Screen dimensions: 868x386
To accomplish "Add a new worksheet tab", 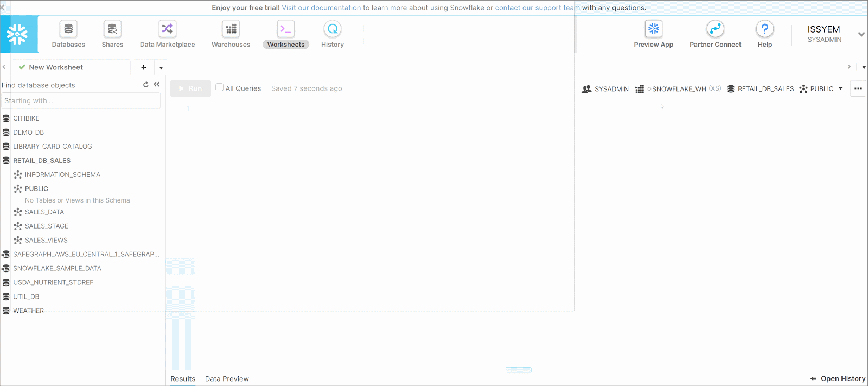I will click(144, 67).
